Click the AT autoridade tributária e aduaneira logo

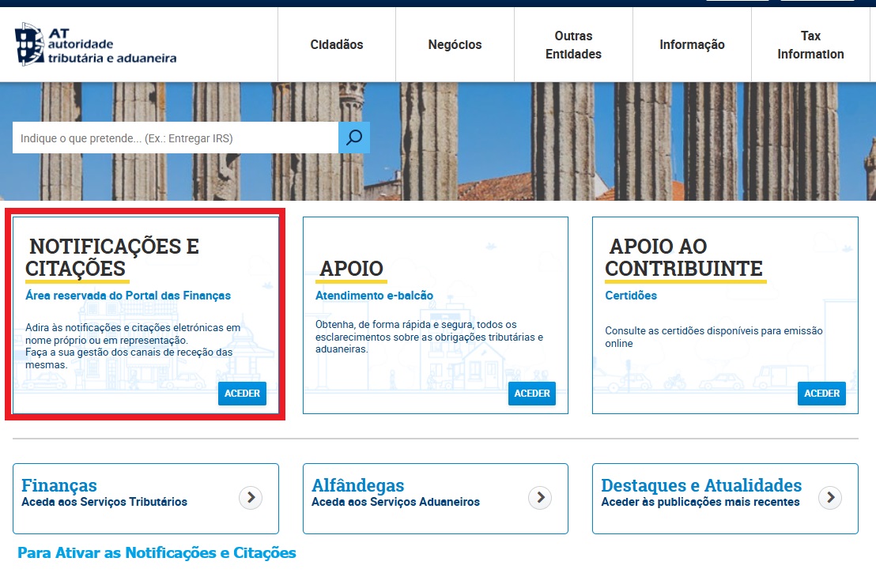click(96, 45)
